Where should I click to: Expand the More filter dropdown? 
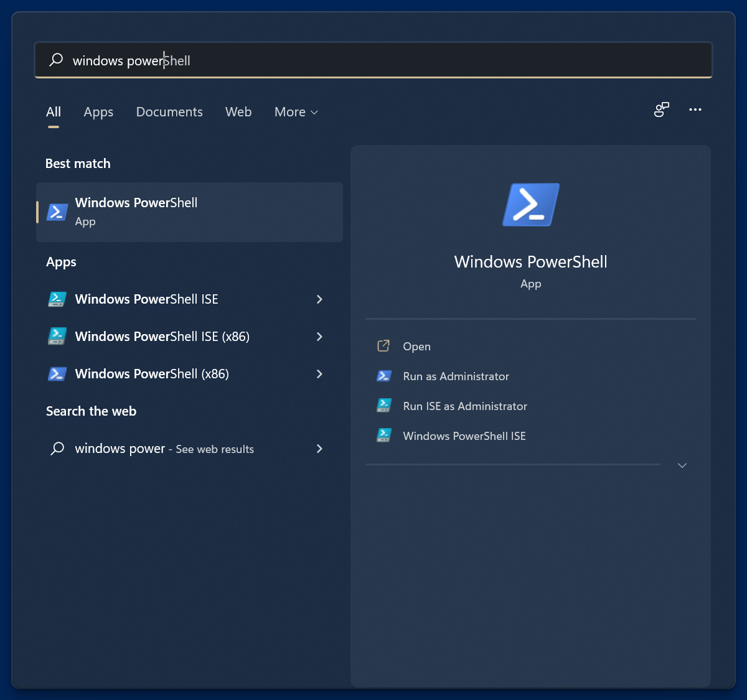296,112
